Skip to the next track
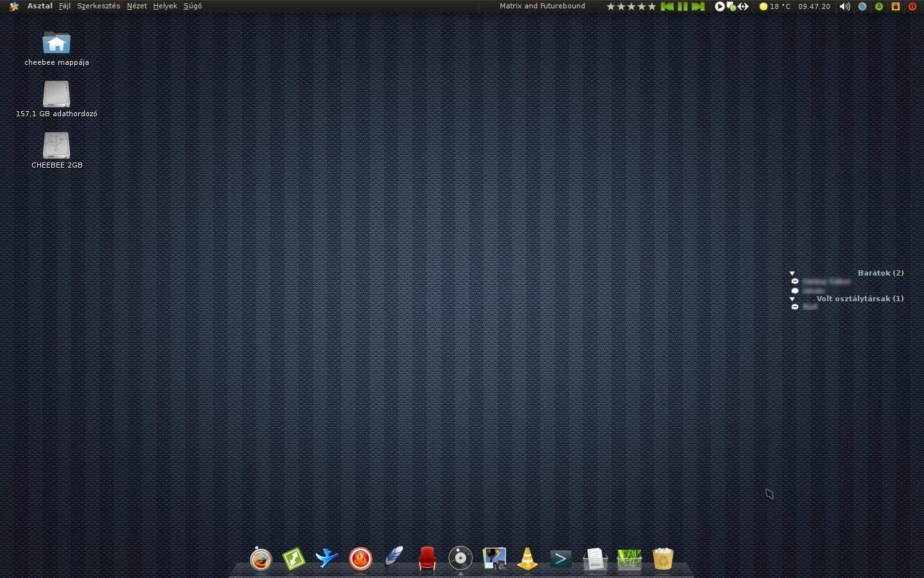This screenshot has height=578, width=924. point(698,6)
